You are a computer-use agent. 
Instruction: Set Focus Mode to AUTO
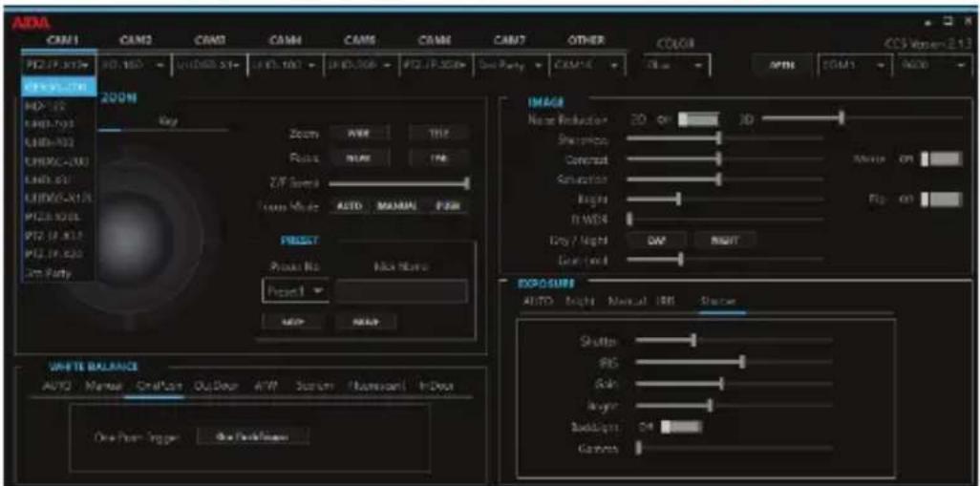[x=349, y=207]
